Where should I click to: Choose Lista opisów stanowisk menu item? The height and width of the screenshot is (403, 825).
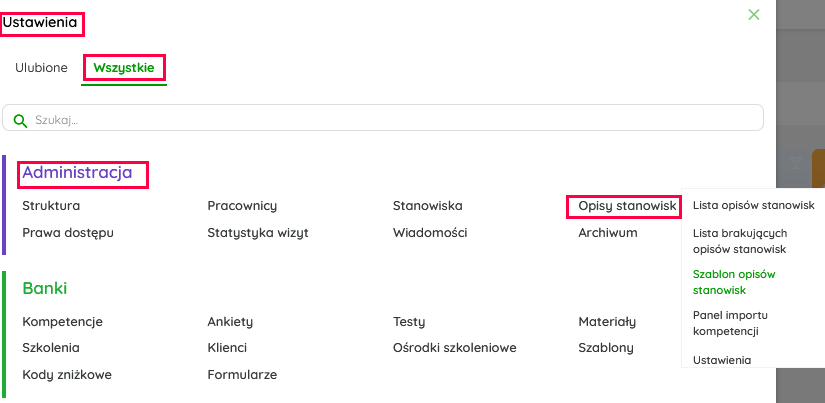click(x=753, y=205)
